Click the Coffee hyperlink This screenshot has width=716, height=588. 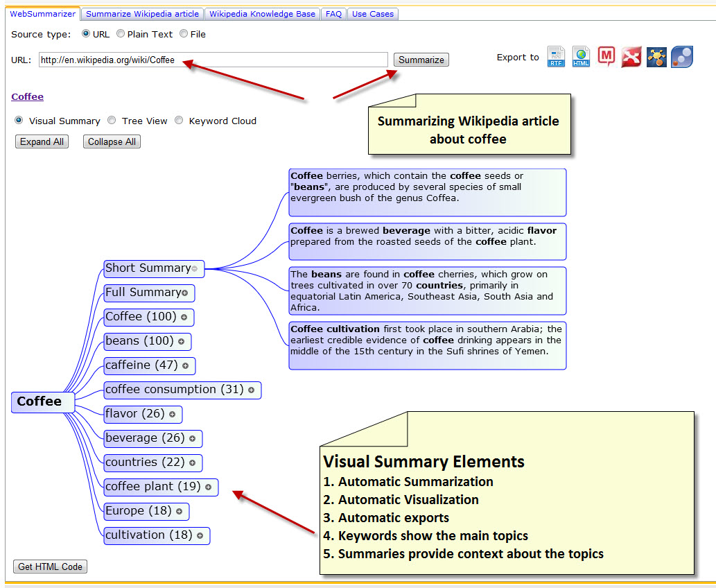(27, 96)
